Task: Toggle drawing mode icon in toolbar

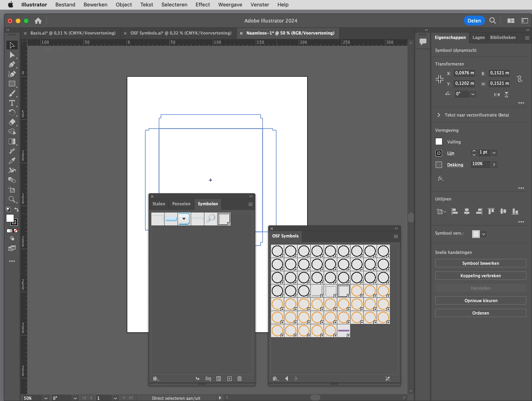Action: (12, 239)
